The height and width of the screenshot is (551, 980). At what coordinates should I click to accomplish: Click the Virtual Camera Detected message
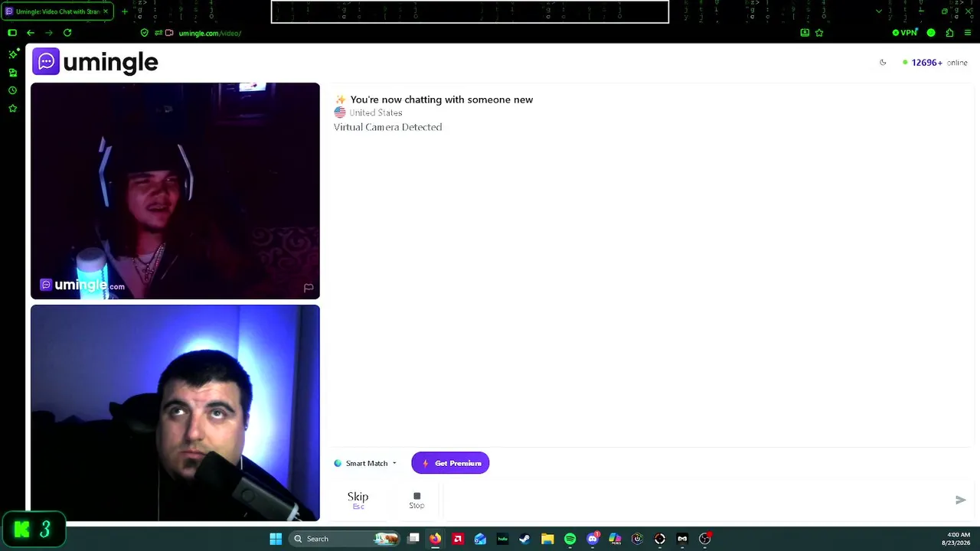click(387, 127)
